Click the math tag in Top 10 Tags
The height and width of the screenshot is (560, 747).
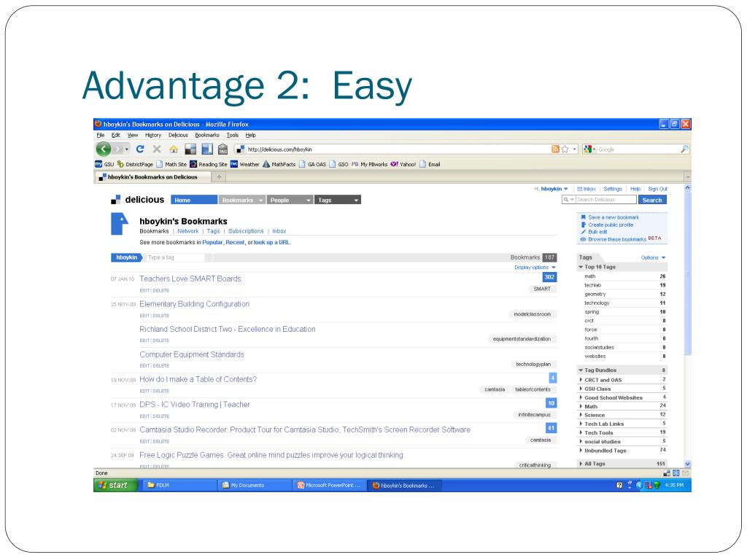[589, 276]
